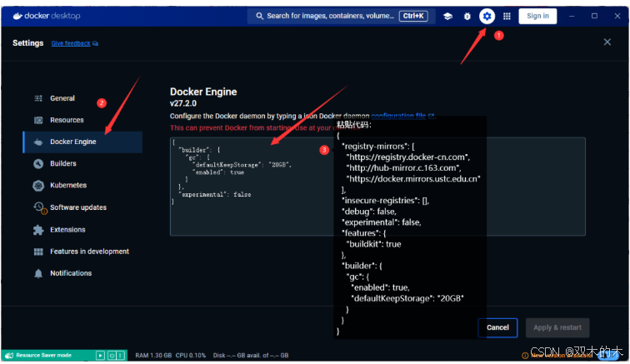The height and width of the screenshot is (364, 630).
Task: Click the v27.2.0 version text
Action: [183, 103]
